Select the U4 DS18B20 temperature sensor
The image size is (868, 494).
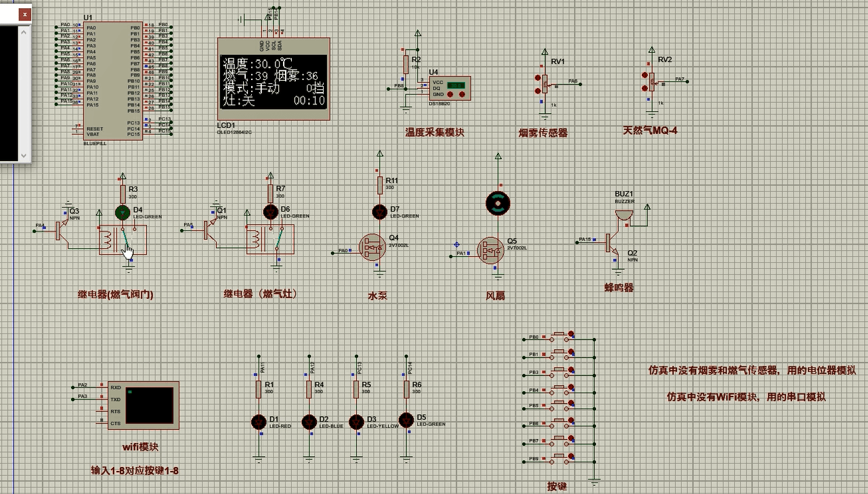[x=448, y=88]
